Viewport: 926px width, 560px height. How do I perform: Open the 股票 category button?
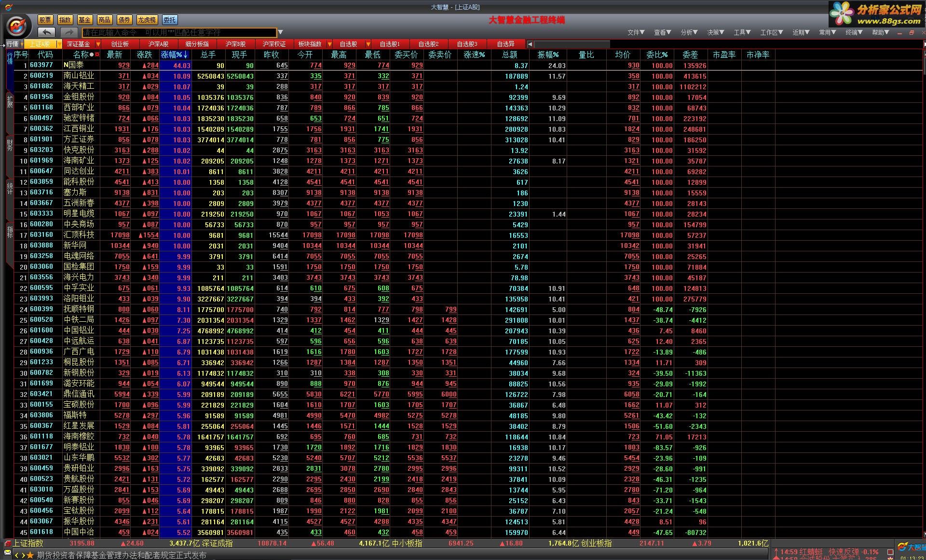pyautogui.click(x=45, y=20)
